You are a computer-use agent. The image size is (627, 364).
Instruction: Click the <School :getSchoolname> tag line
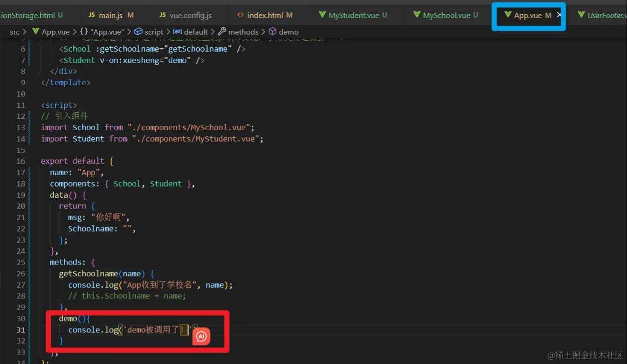[152, 49]
